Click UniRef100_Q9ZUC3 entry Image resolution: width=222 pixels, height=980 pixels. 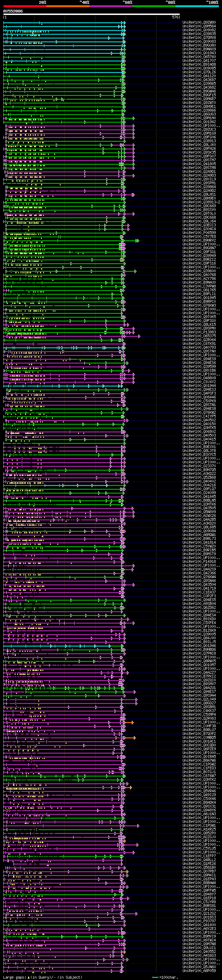[199, 129]
